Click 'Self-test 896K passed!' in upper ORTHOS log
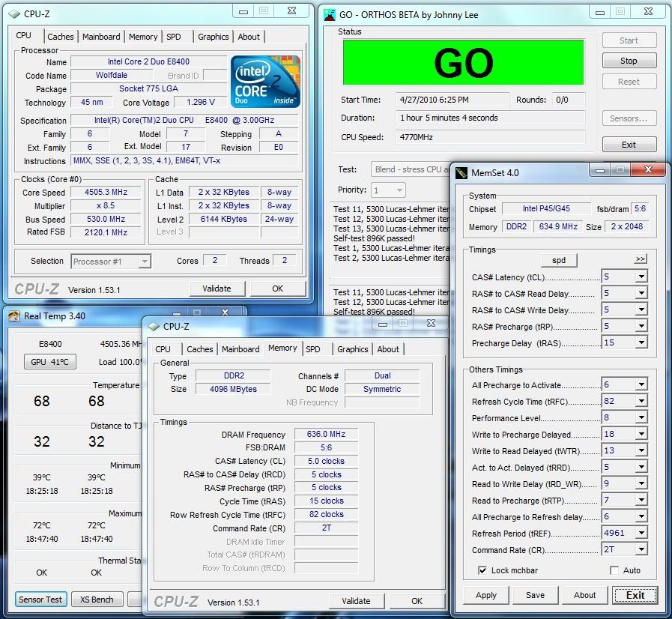This screenshot has height=619, width=672. [374, 238]
